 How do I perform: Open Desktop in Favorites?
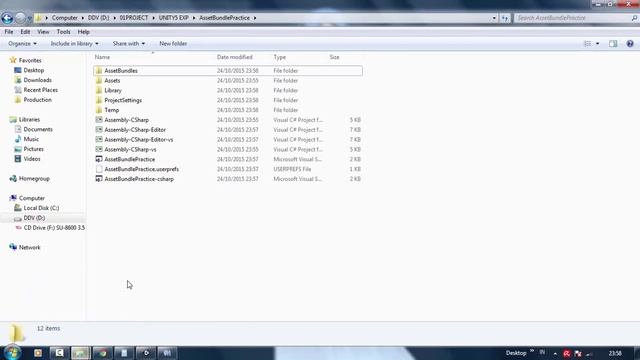coord(33,70)
